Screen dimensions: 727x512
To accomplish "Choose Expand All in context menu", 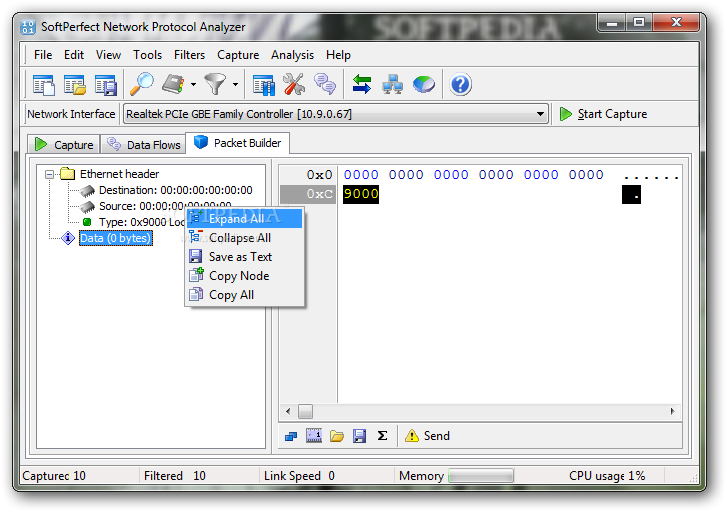I will pyautogui.click(x=244, y=218).
